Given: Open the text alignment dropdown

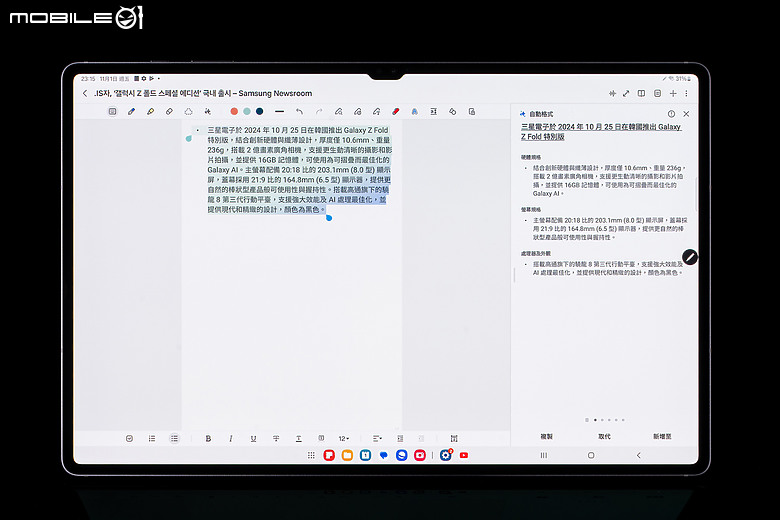Looking at the screenshot, I should coord(378,438).
